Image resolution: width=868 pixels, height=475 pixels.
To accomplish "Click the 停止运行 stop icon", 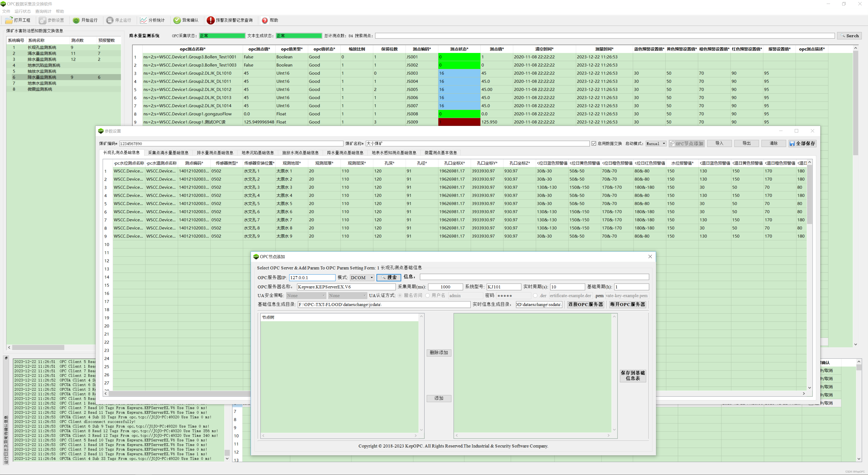I will tap(109, 20).
